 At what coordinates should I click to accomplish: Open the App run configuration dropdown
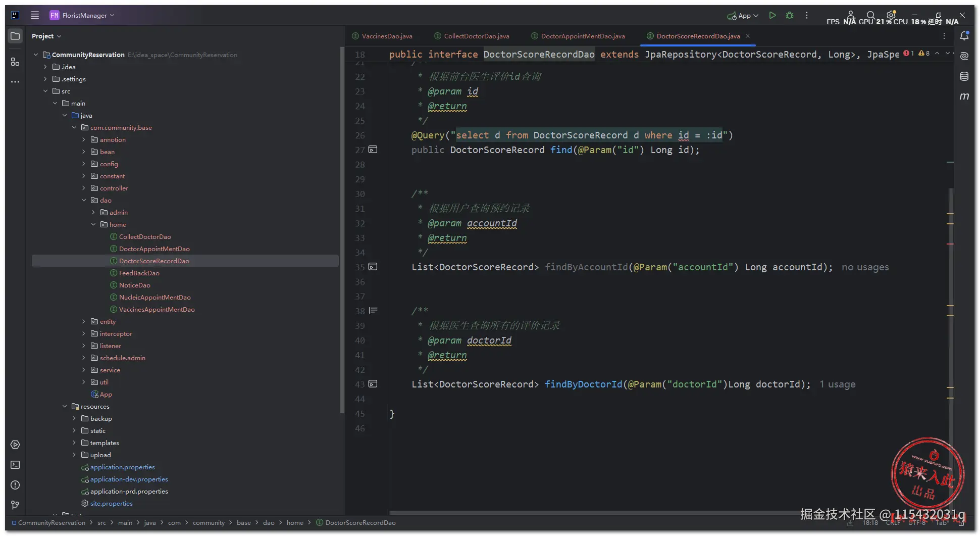pos(743,16)
